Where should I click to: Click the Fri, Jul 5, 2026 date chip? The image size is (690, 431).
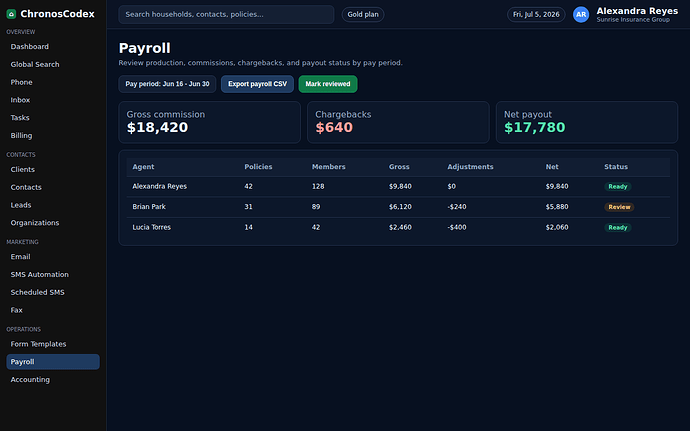(x=536, y=15)
